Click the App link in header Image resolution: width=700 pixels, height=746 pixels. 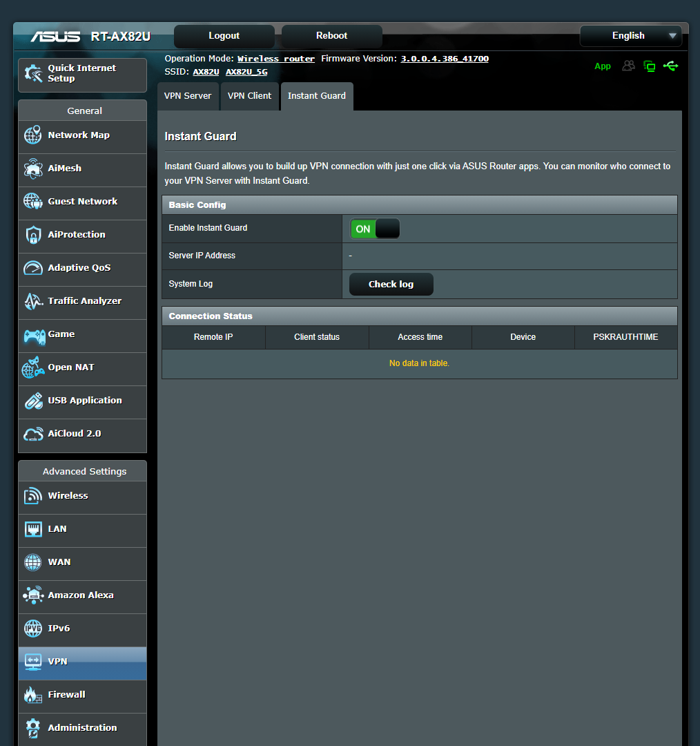pyautogui.click(x=603, y=66)
